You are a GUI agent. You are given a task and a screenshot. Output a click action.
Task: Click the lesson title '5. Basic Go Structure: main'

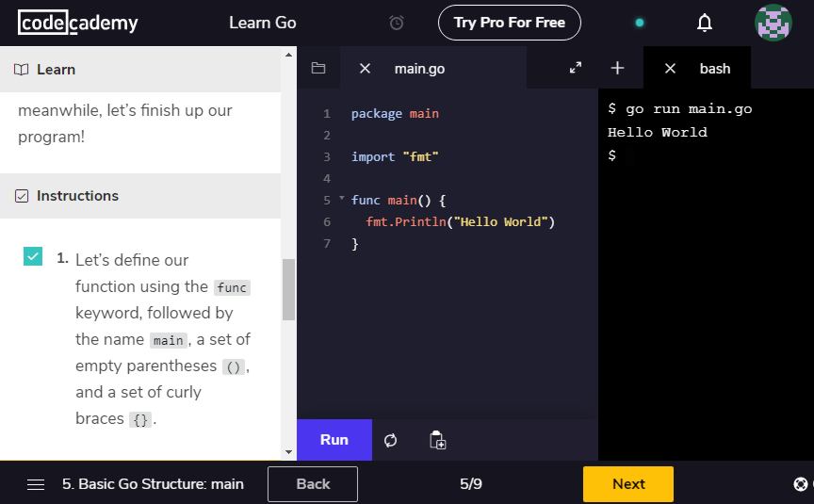click(x=153, y=484)
